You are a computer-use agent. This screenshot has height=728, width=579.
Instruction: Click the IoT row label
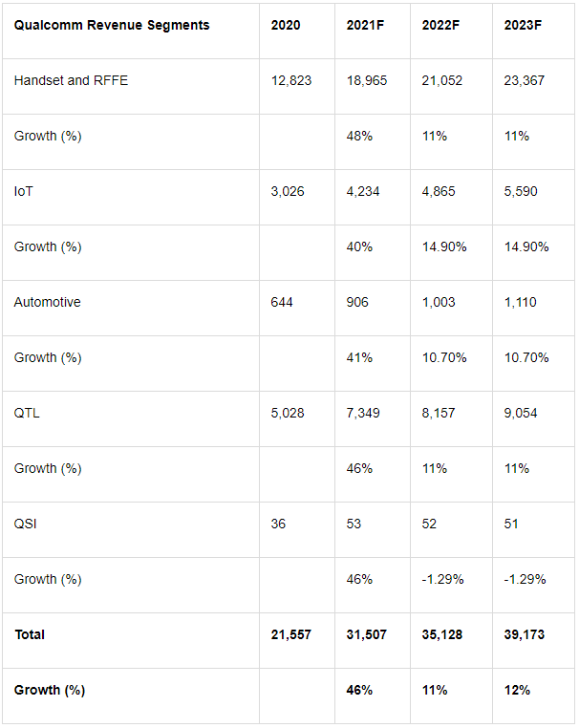[24, 191]
